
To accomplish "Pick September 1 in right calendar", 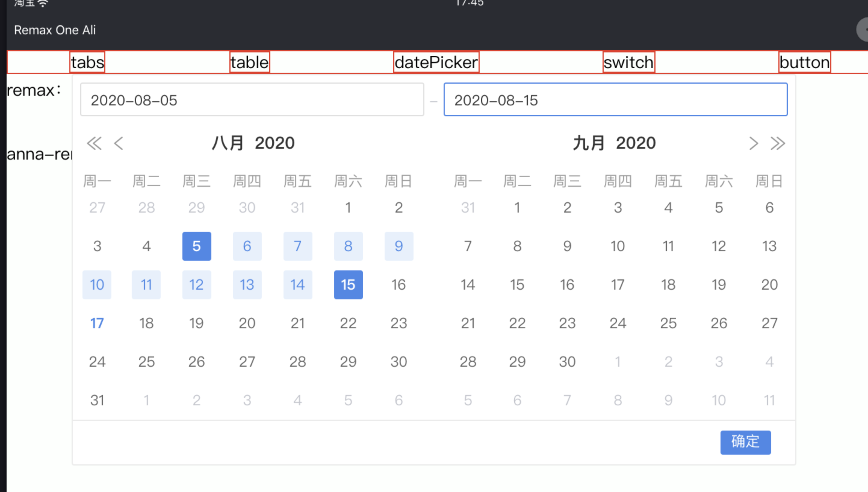I will pyautogui.click(x=517, y=208).
